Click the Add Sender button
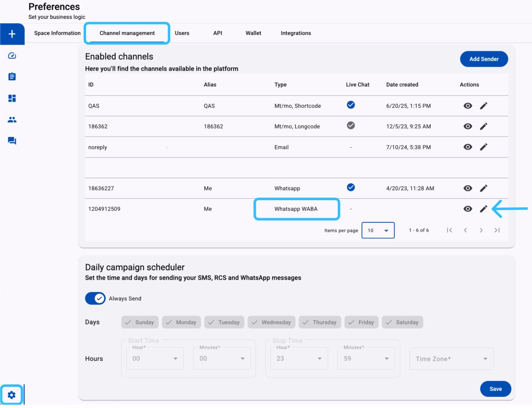The image size is (532, 408). (484, 59)
